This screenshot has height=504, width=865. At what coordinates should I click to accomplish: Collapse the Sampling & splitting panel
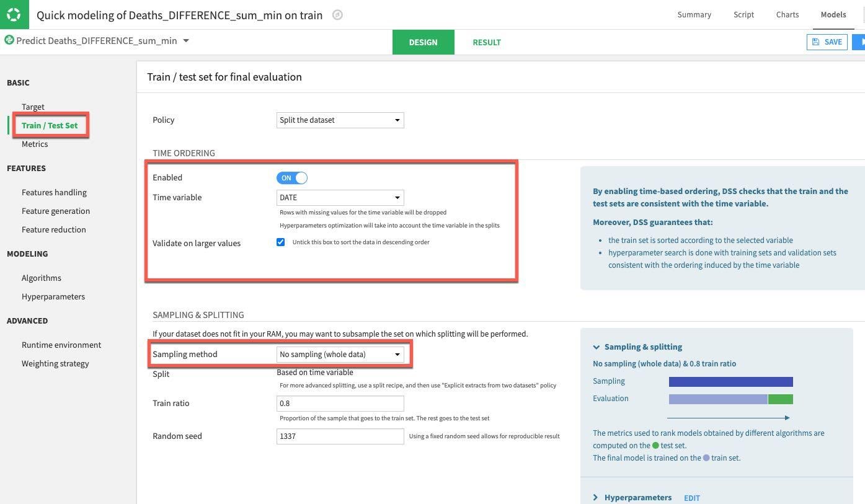[x=597, y=347]
